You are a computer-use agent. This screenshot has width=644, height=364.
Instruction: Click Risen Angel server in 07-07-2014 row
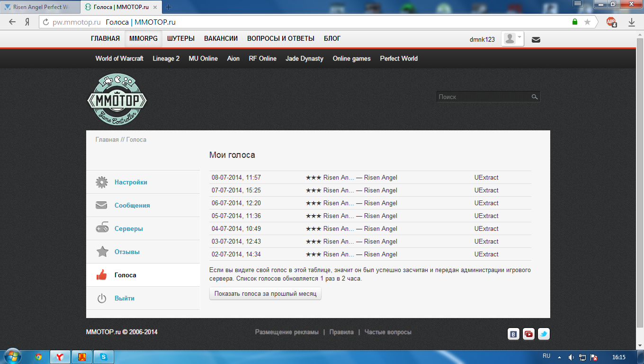pyautogui.click(x=351, y=191)
